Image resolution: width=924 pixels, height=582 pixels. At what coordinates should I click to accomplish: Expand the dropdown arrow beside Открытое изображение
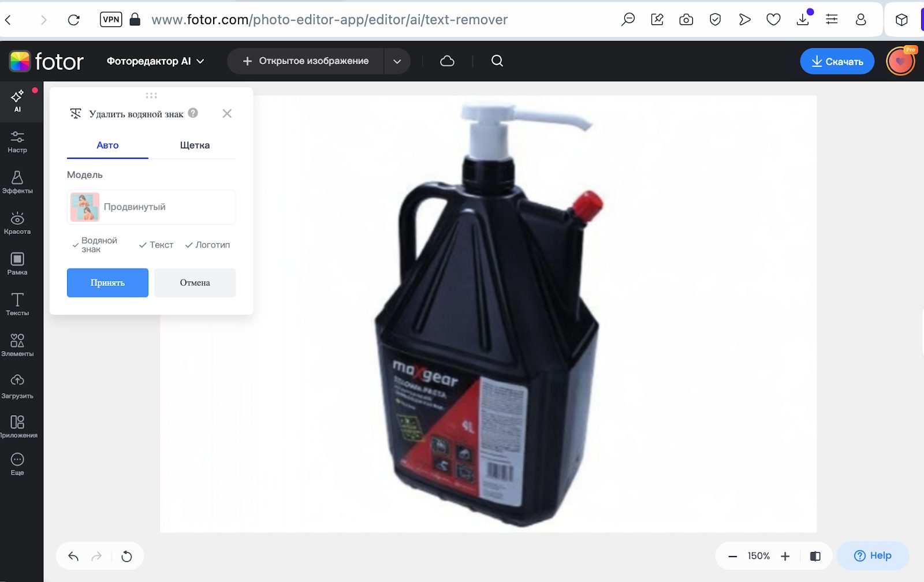point(397,61)
